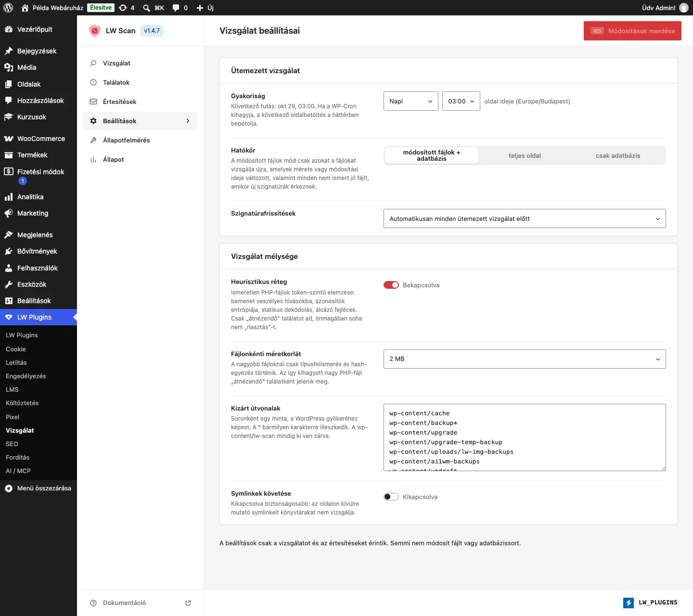Viewport: 693px width, 616px height.
Task: Click the plus icon for Új
Action: [x=200, y=8]
